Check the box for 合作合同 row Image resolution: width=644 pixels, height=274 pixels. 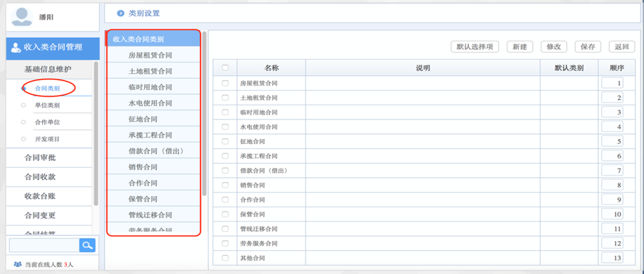pyautogui.click(x=225, y=200)
